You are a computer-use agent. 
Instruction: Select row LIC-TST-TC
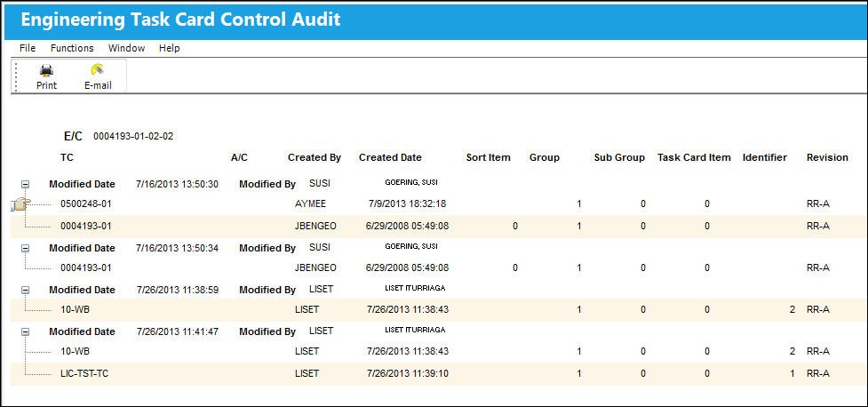(438, 374)
